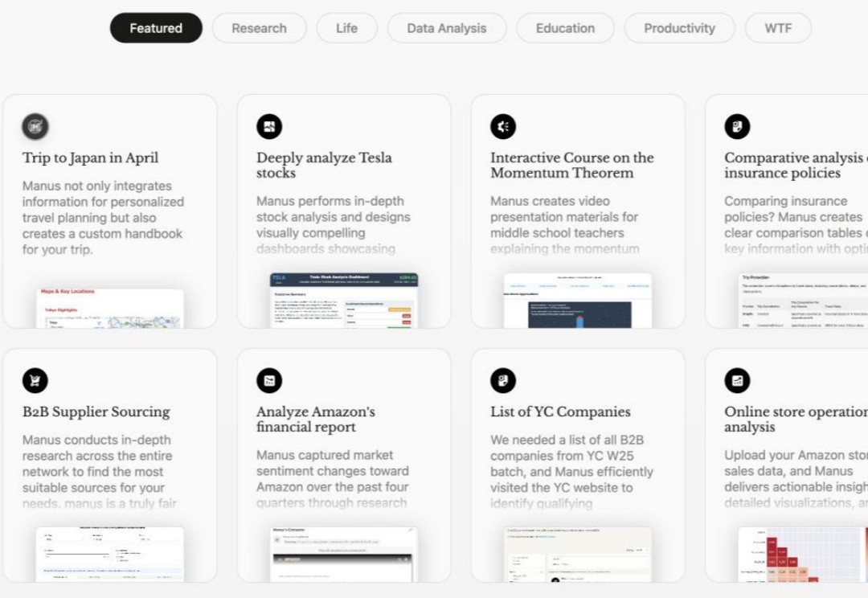Open the B2B Supplier Sourcing title

pos(96,412)
